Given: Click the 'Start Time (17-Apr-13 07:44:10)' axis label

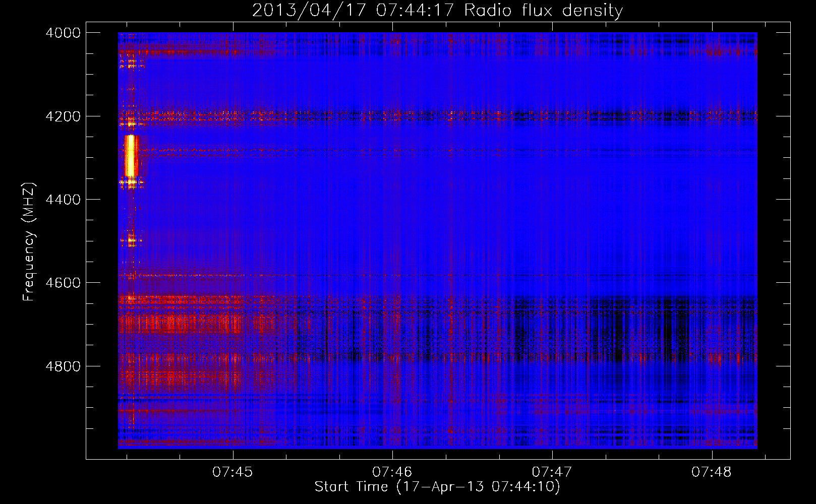Looking at the screenshot, I should [x=437, y=487].
